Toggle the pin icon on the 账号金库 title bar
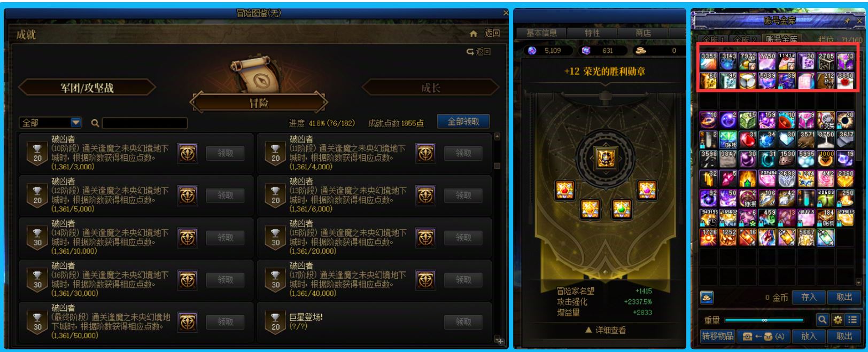 847,21
